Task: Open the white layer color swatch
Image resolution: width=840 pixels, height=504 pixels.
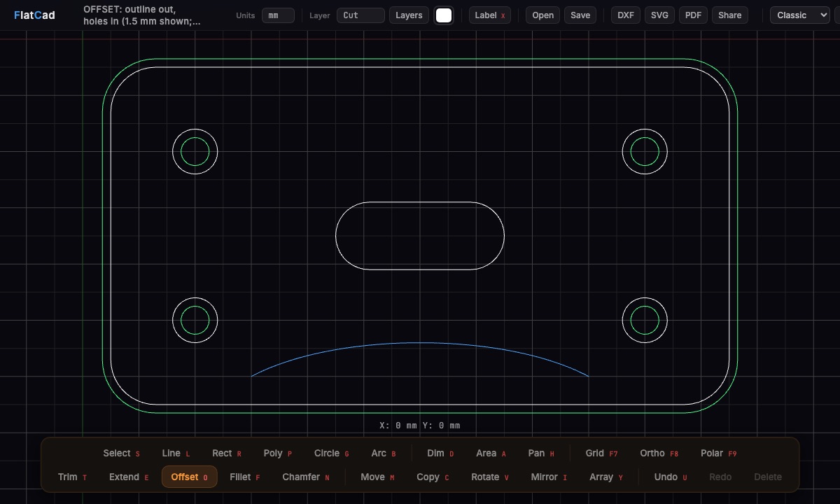Action: tap(444, 15)
